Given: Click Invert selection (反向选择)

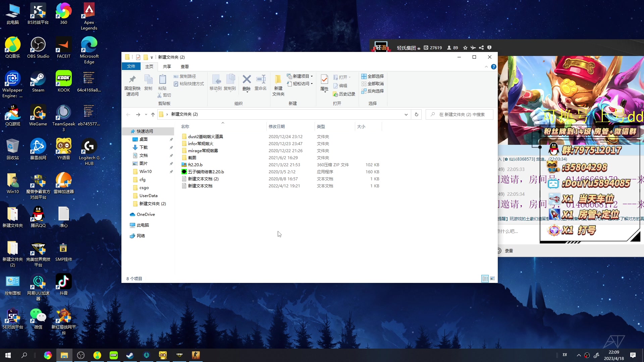Looking at the screenshot, I should [373, 91].
